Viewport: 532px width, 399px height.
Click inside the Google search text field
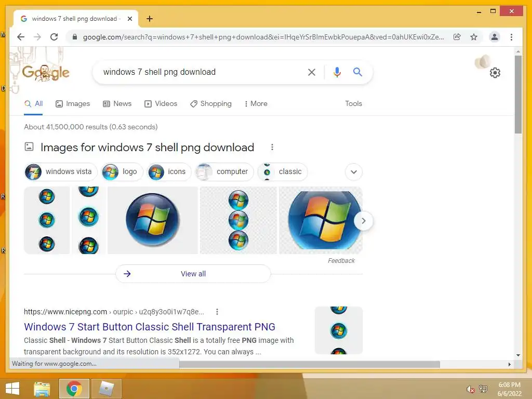point(200,72)
